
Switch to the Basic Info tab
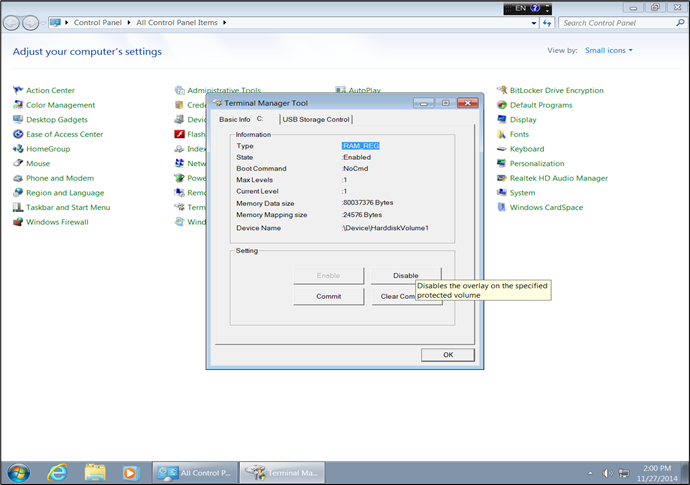coord(234,119)
